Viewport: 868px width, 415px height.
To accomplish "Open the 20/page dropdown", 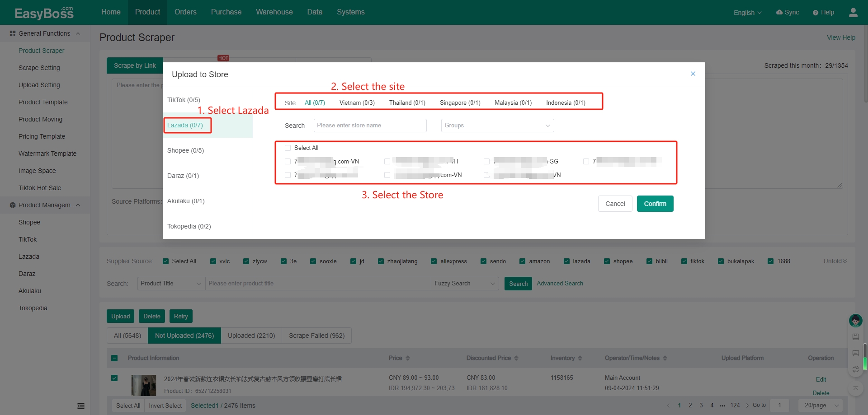I will (821, 406).
